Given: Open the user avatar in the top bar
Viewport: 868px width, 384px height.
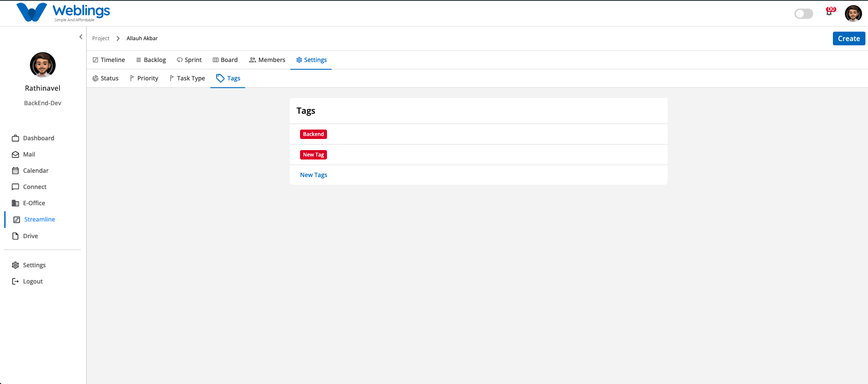Looking at the screenshot, I should pos(853,14).
